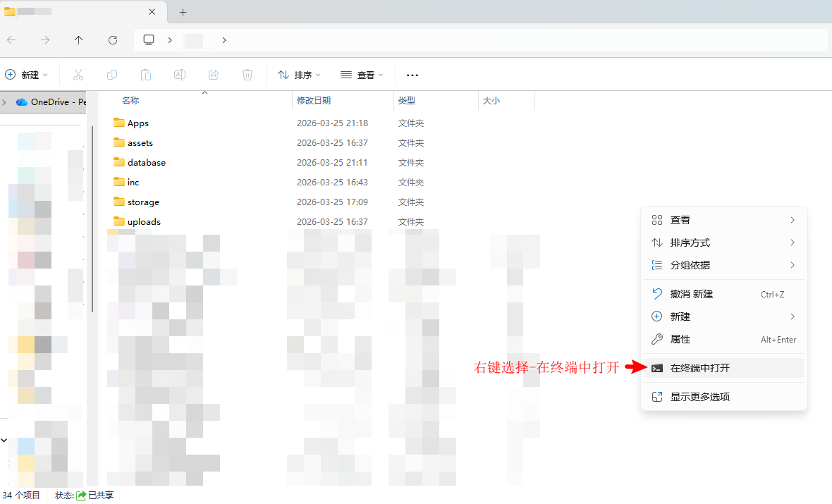Screen dimensions: 832x504
Task: Select the database folder
Action: (146, 162)
